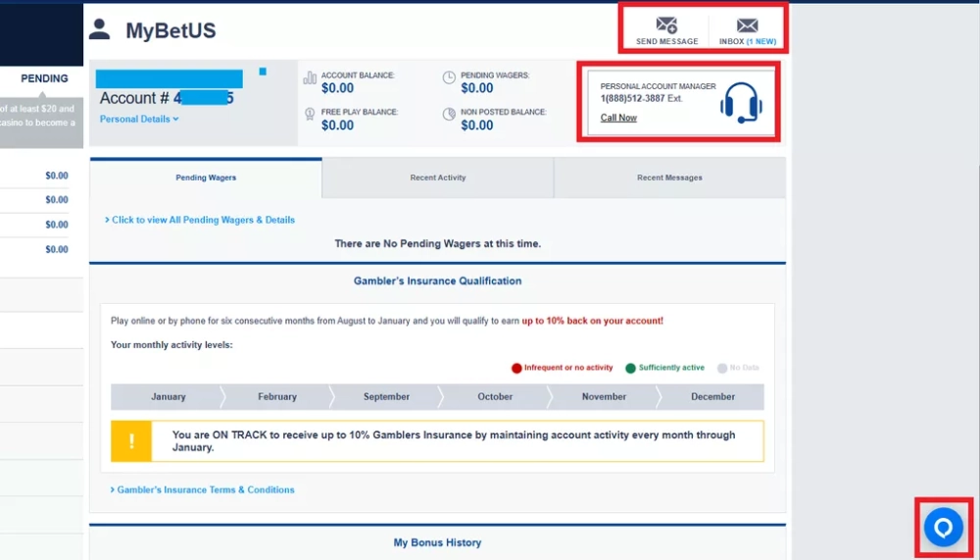Click the PERSONAL ACCOUNT MANAGER label
The image size is (980, 560).
click(659, 86)
